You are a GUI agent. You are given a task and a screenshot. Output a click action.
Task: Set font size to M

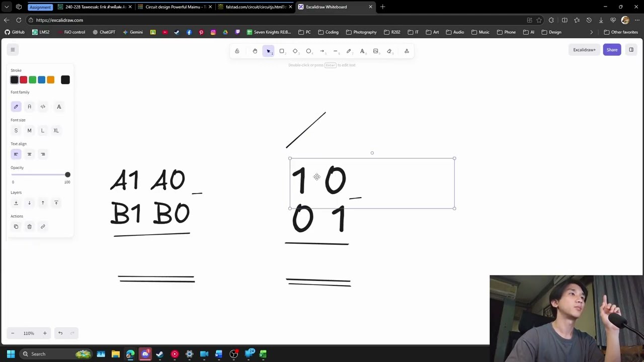coord(29,131)
